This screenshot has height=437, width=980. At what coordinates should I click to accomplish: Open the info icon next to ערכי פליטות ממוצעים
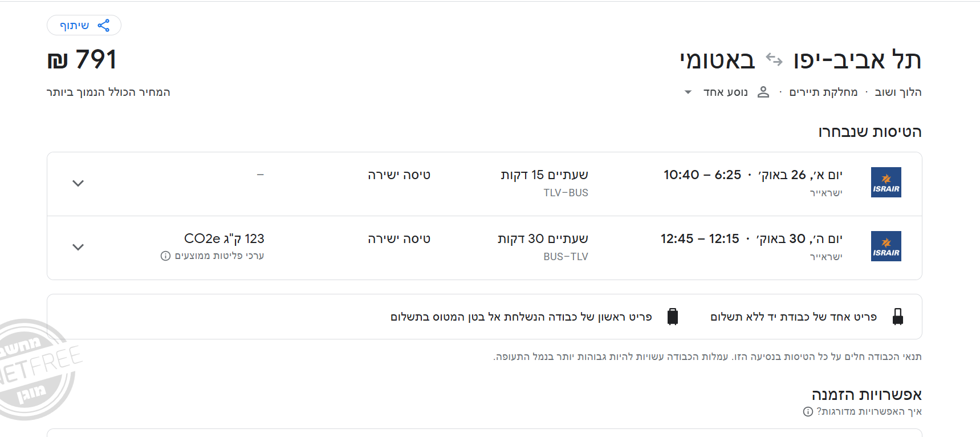coord(165,255)
